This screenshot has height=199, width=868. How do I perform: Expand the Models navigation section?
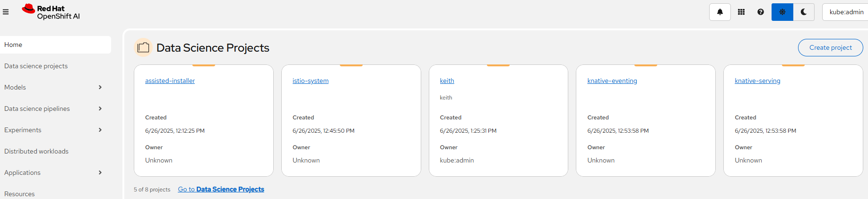pyautogui.click(x=55, y=87)
